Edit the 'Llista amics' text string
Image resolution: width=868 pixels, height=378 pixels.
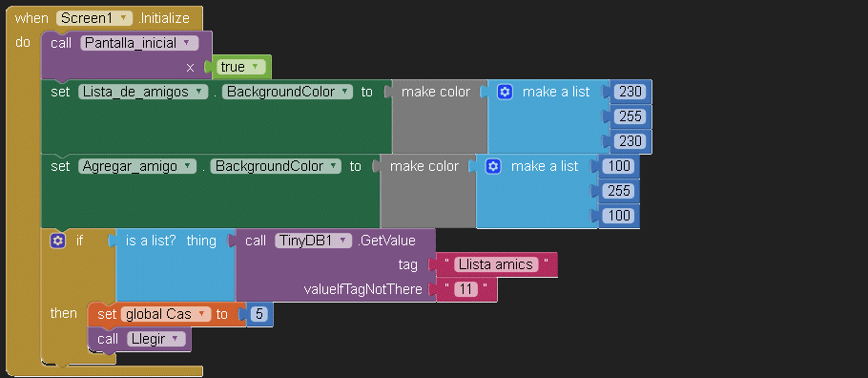coord(496,265)
